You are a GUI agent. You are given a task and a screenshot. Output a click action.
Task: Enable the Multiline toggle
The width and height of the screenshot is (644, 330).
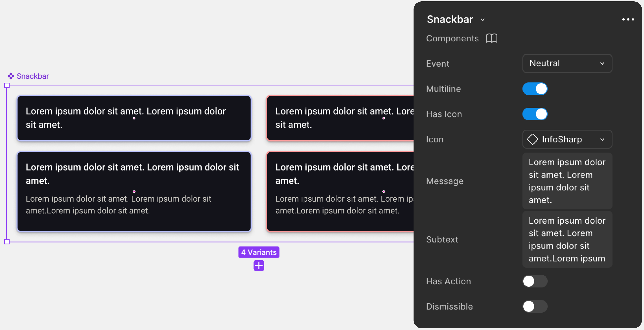pos(535,89)
